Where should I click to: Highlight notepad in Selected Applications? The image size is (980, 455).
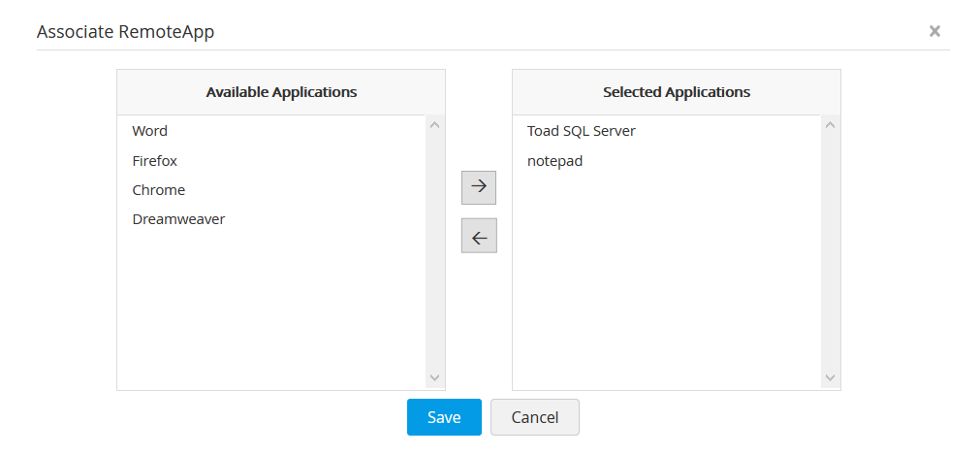(x=555, y=161)
